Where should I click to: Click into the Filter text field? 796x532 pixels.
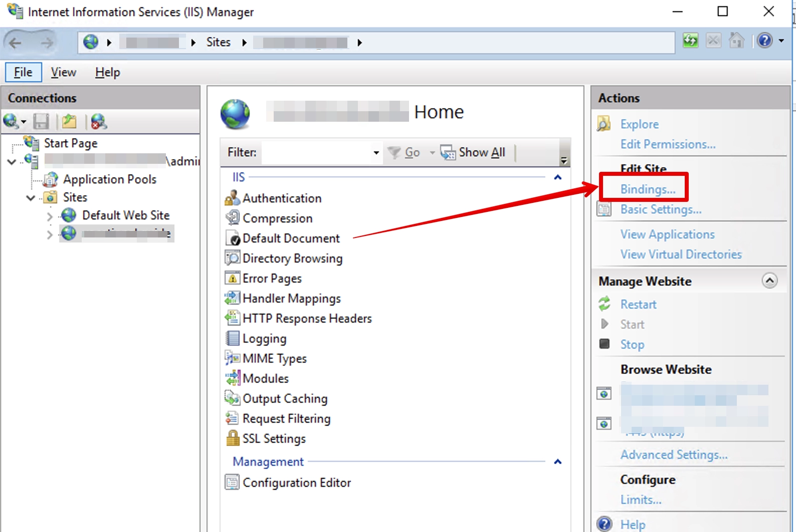coord(316,153)
